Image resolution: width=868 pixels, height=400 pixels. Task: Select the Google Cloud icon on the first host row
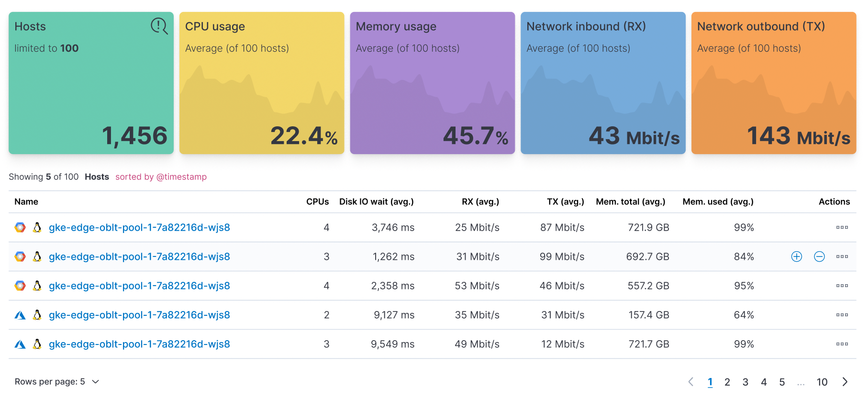coord(20,228)
